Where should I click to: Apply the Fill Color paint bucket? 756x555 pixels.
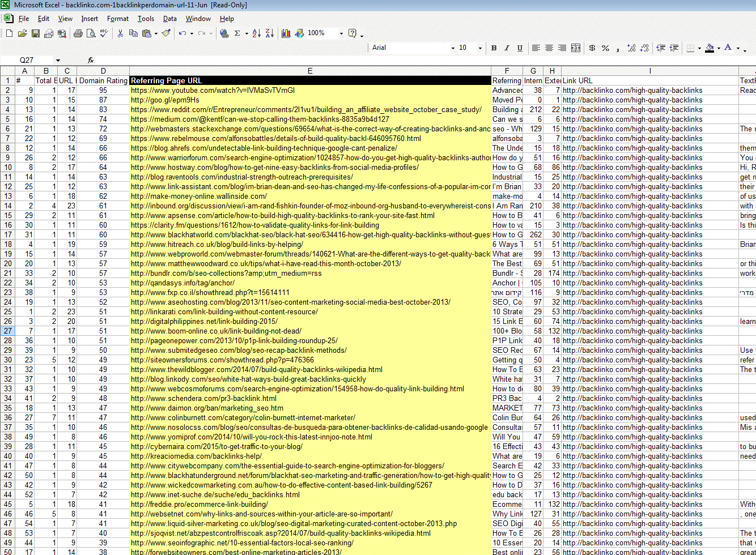(709, 48)
